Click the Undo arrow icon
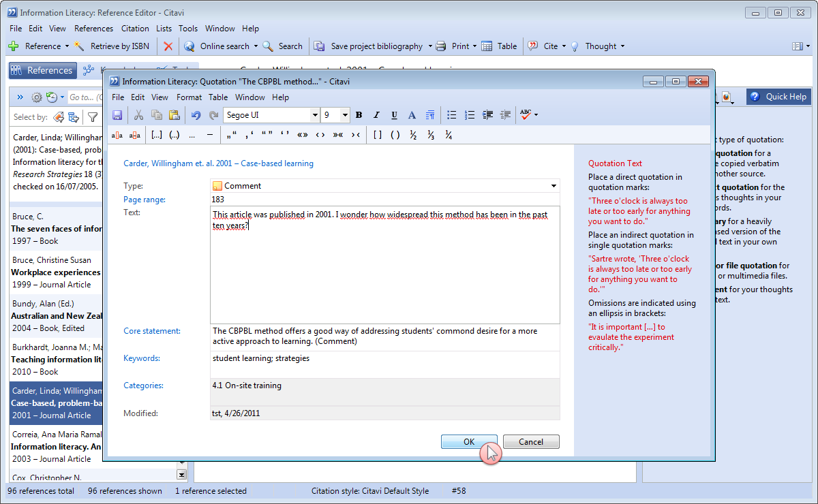Screen dimensions: 818x504 (196, 115)
